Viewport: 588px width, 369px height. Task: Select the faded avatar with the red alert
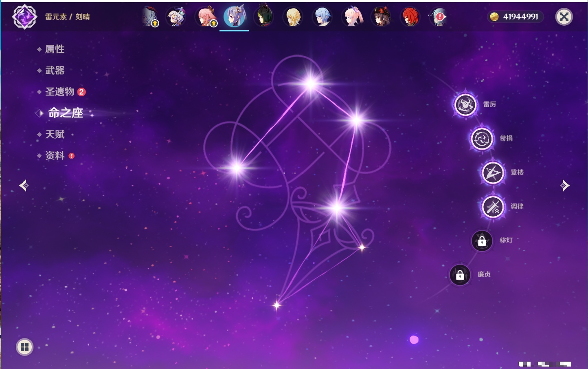tap(439, 17)
